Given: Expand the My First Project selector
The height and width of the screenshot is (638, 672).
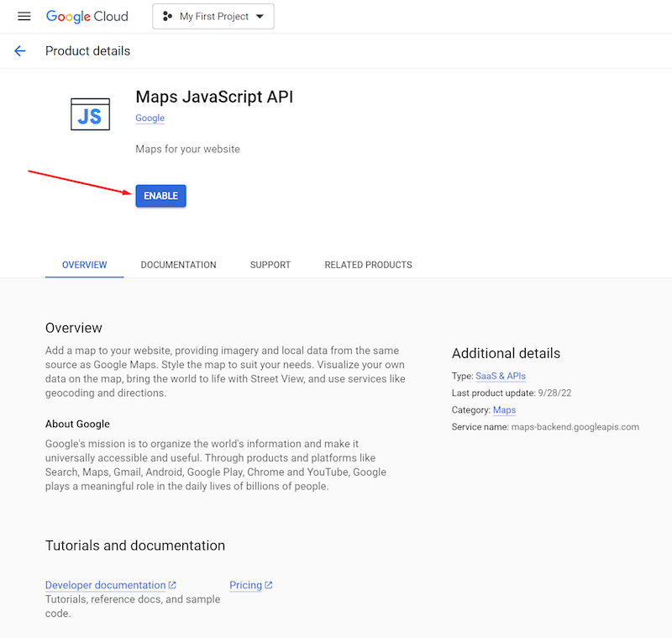Looking at the screenshot, I should point(213,17).
